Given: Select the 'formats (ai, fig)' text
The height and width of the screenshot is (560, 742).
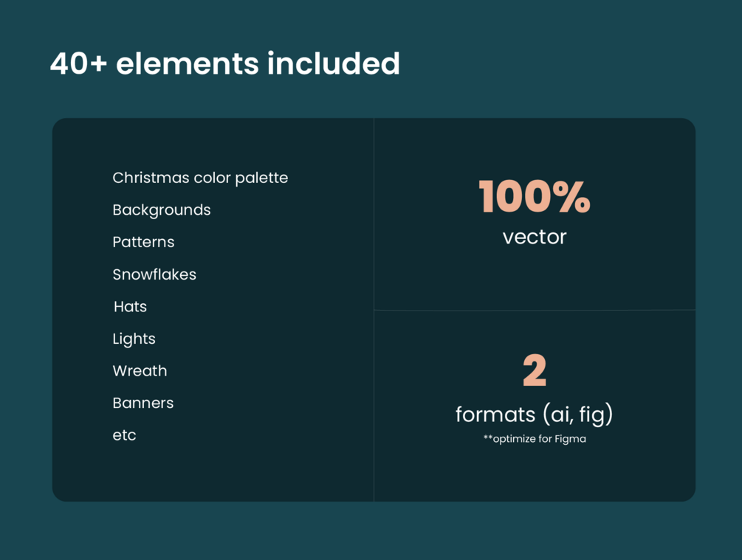Looking at the screenshot, I should click(535, 415).
